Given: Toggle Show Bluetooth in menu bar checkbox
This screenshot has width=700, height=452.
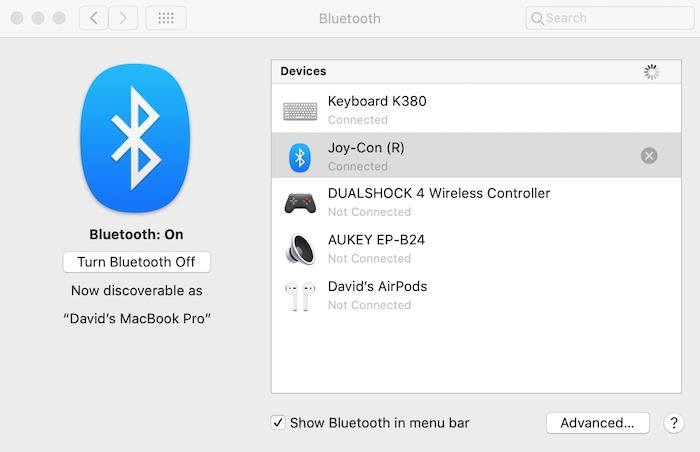Looking at the screenshot, I should (x=278, y=423).
